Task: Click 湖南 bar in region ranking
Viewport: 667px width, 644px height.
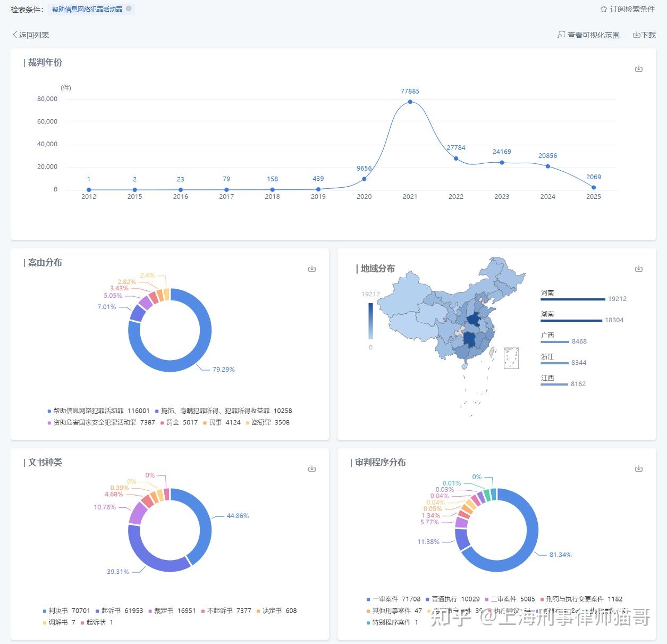Action: pos(571,321)
